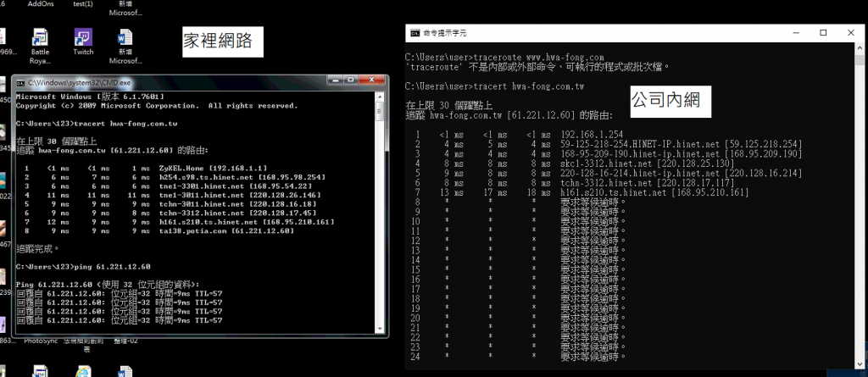Open the Battle Royale desktop shortcut
The image size is (868, 377).
[x=40, y=37]
